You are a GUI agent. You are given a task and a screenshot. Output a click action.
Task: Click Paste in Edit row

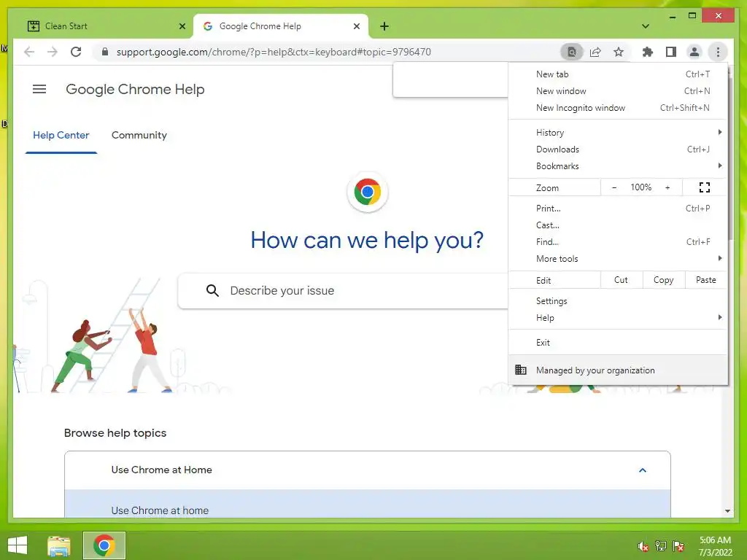point(705,280)
